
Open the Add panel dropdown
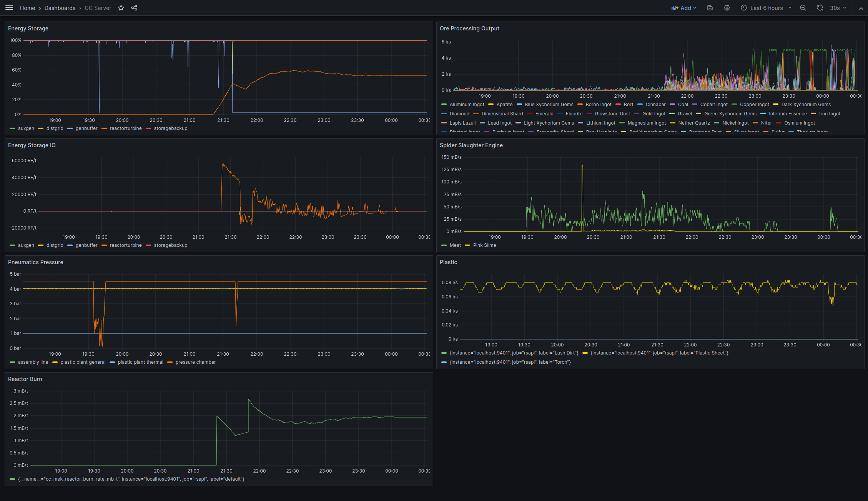click(x=684, y=8)
